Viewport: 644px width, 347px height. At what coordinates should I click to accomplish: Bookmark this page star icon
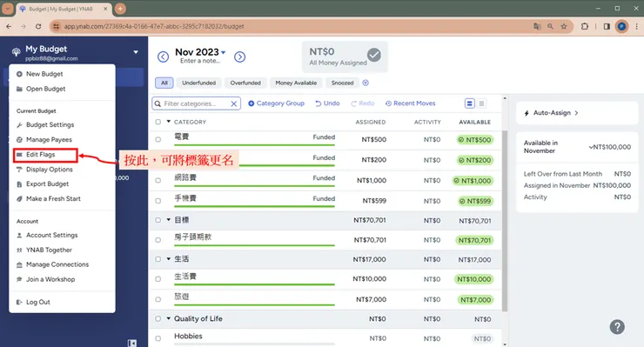tap(564, 26)
